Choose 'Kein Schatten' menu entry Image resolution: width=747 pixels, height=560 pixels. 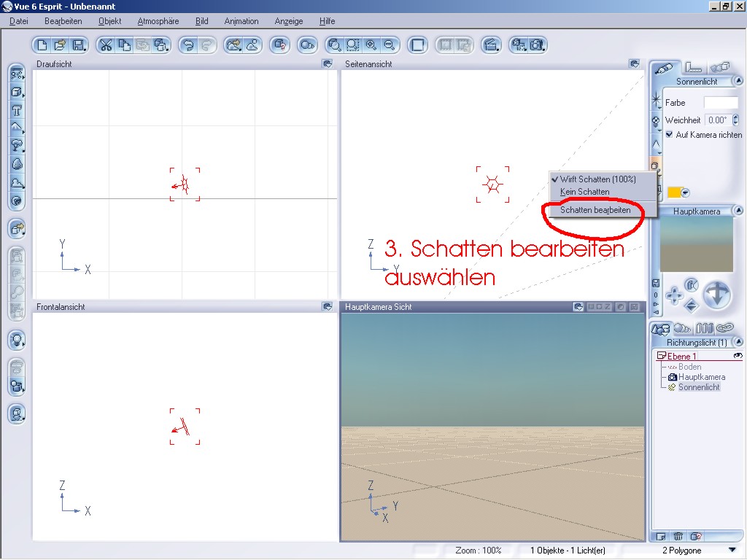(x=585, y=192)
